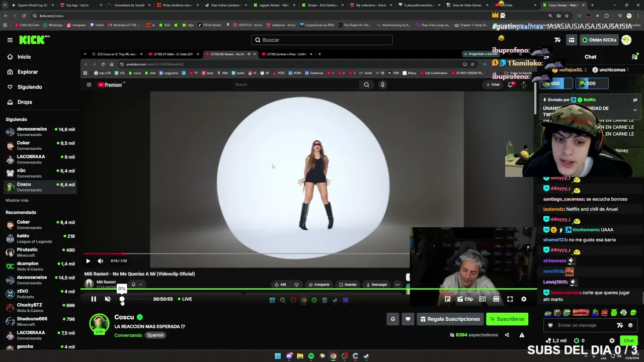Open mini-player picture-in-picture mode
The height and width of the screenshot is (362, 644).
[447, 299]
